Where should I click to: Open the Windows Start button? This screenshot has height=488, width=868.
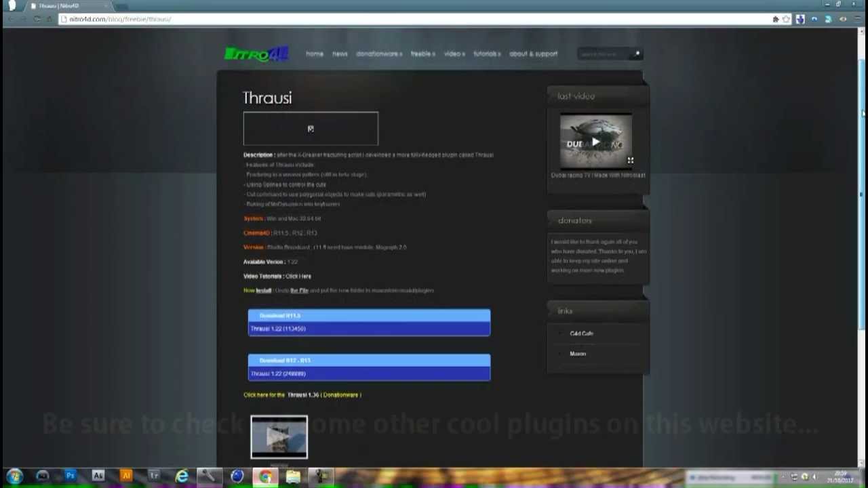point(14,476)
